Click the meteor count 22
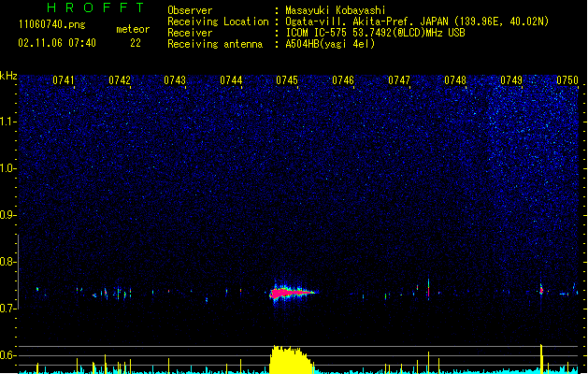Image resolution: width=588 pixels, height=374 pixels. 136,43
